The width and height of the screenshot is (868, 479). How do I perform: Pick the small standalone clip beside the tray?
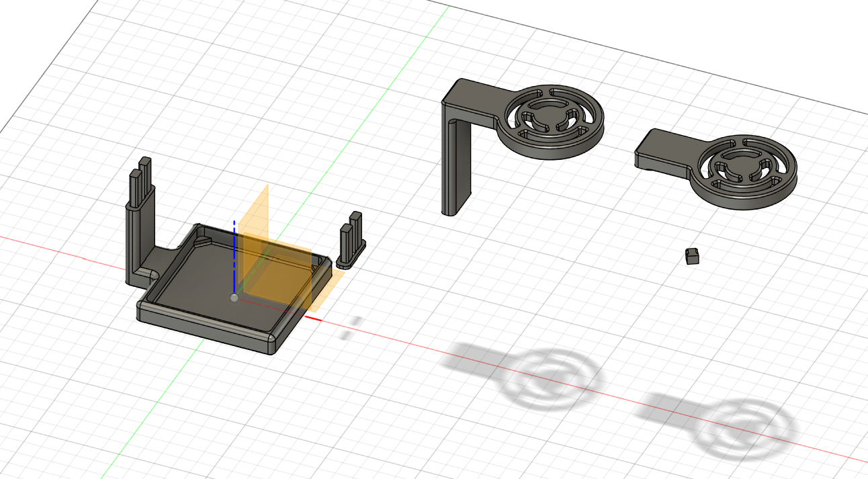point(352,243)
